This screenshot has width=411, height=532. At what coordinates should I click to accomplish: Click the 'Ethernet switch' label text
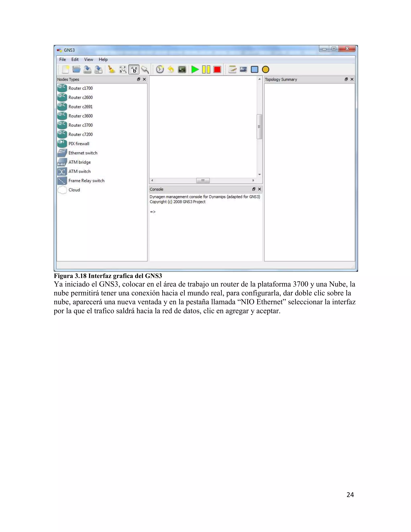(83, 153)
